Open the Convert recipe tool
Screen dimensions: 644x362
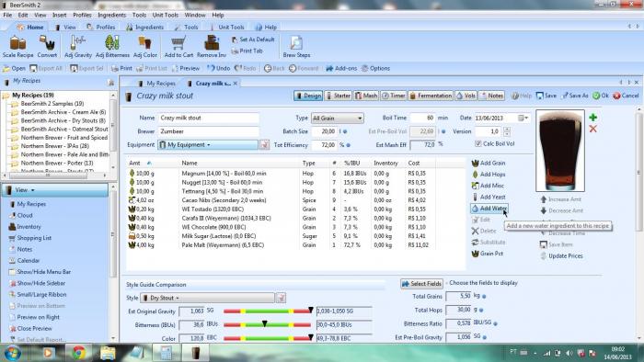click(47, 46)
